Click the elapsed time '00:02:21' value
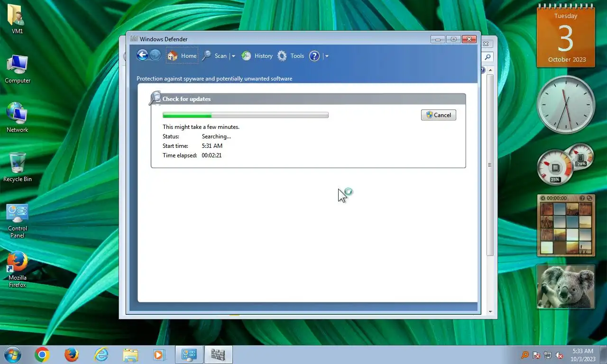Image resolution: width=607 pixels, height=364 pixels. point(212,155)
